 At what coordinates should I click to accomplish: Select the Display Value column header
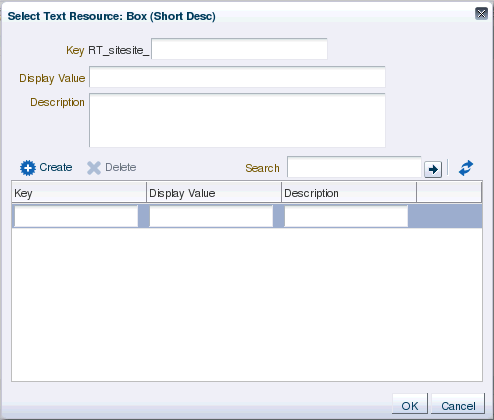[x=214, y=193]
